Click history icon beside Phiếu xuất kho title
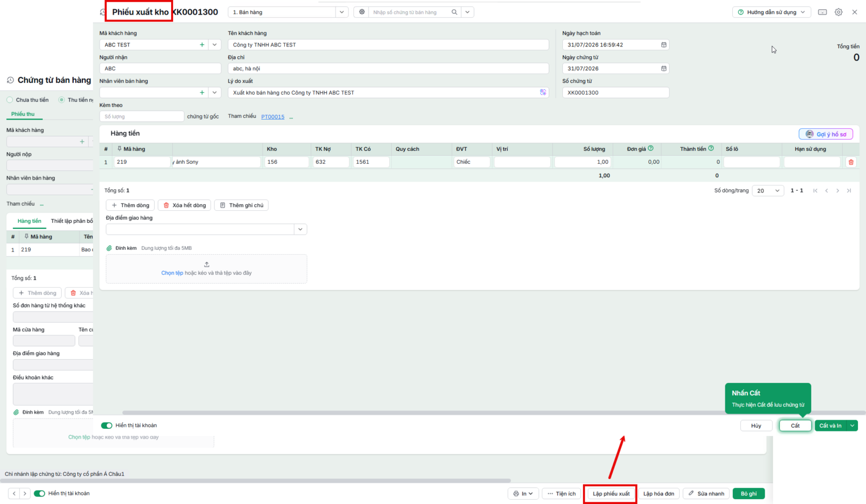Screen dimensions: 866x504 point(103,12)
